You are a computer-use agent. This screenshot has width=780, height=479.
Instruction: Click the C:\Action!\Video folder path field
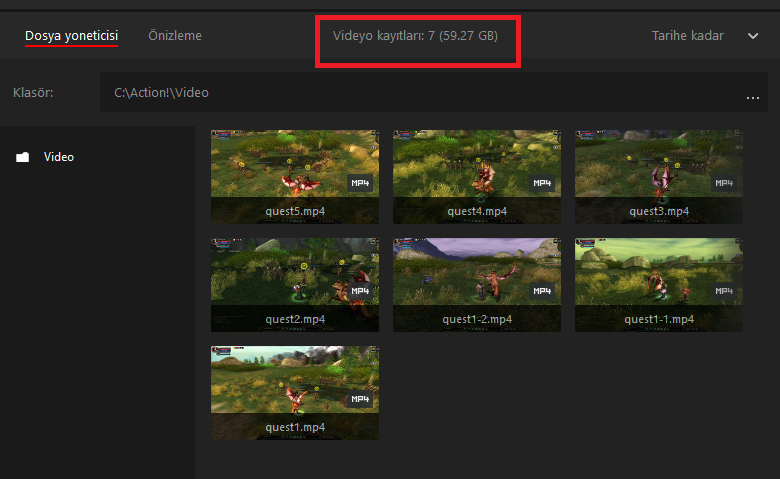(434, 93)
